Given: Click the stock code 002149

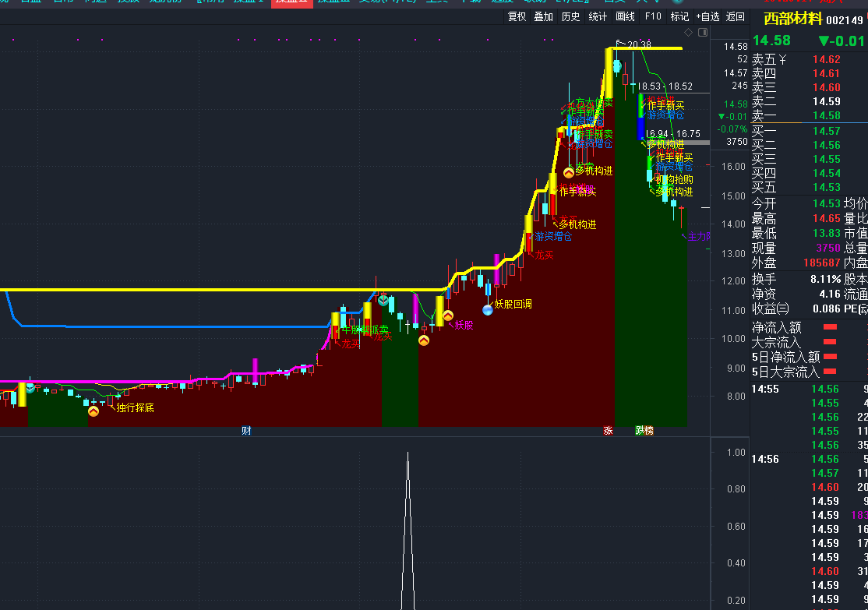Looking at the screenshot, I should pyautogui.click(x=845, y=20).
